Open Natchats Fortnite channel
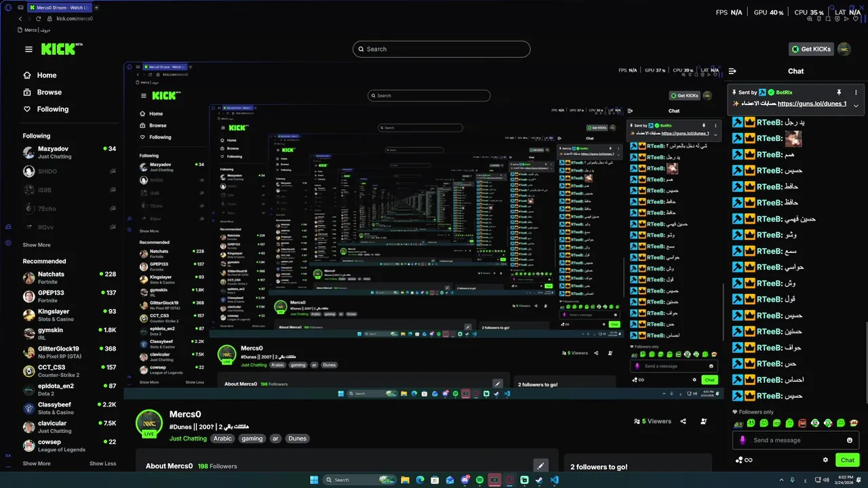 [69, 278]
